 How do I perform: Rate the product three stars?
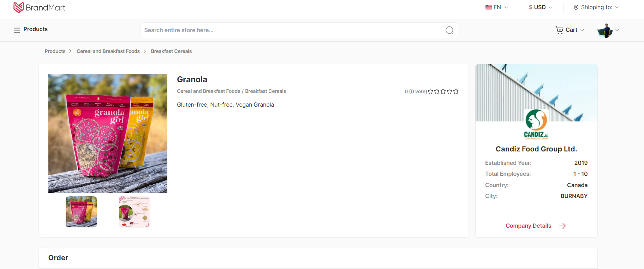point(443,91)
